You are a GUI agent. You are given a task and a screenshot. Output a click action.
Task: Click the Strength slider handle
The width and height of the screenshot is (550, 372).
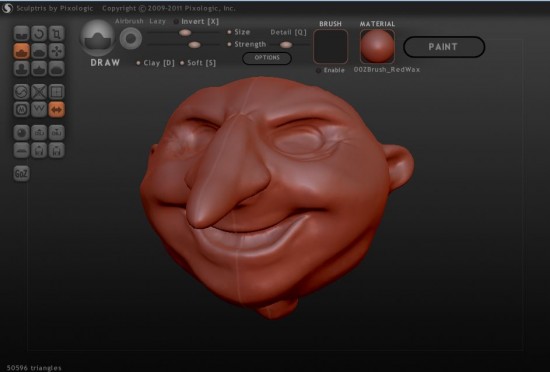194,45
